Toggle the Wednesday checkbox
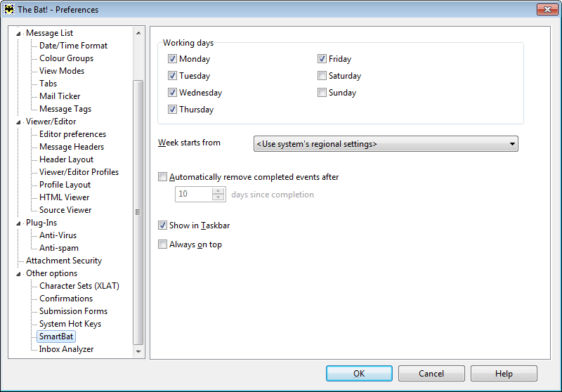Viewport: 562px width, 392px height. (x=172, y=93)
